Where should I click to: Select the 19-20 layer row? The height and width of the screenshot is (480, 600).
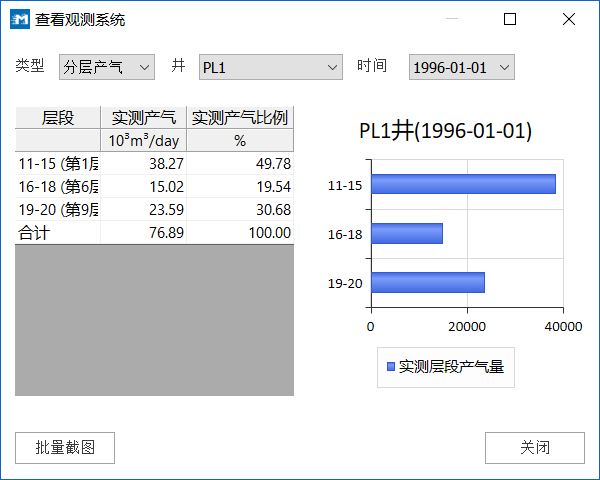tap(58, 209)
